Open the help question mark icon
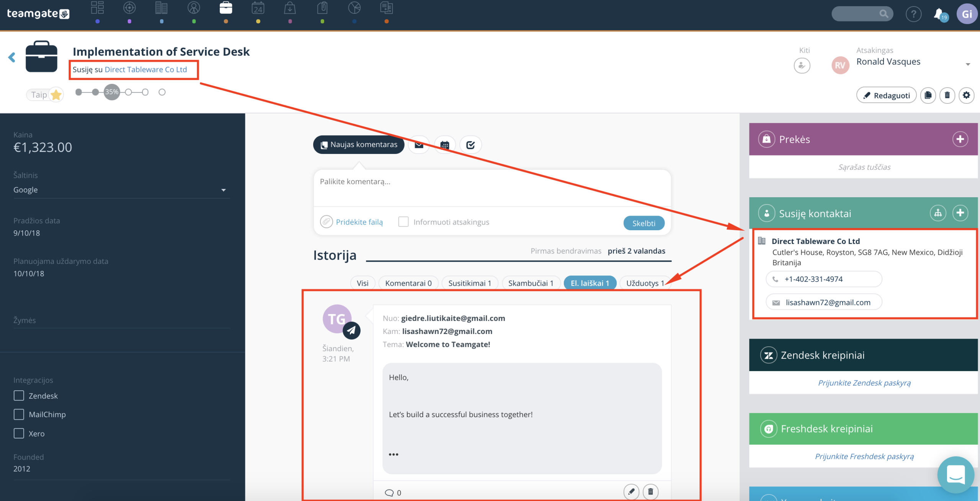The image size is (980, 501). pos(913,14)
